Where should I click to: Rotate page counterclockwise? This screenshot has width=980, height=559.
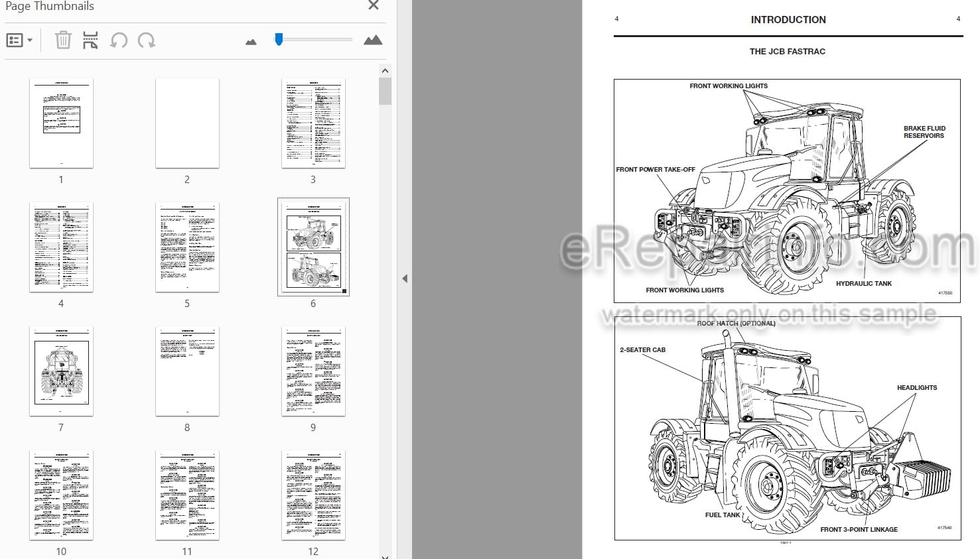click(118, 40)
